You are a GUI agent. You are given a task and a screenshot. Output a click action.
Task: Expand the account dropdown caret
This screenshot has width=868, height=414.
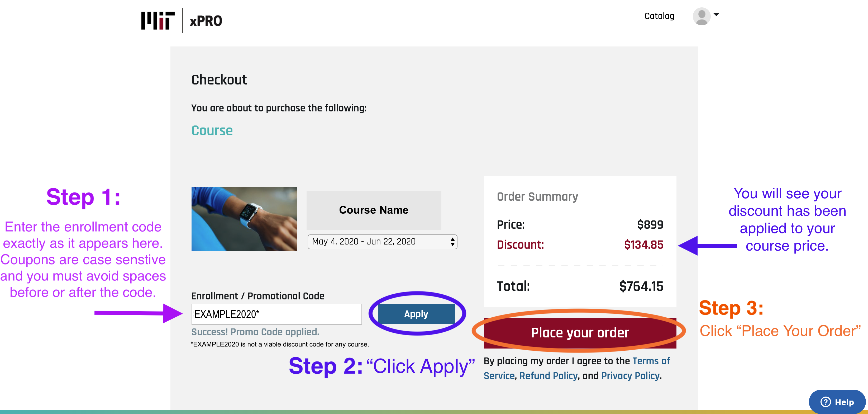coord(716,15)
